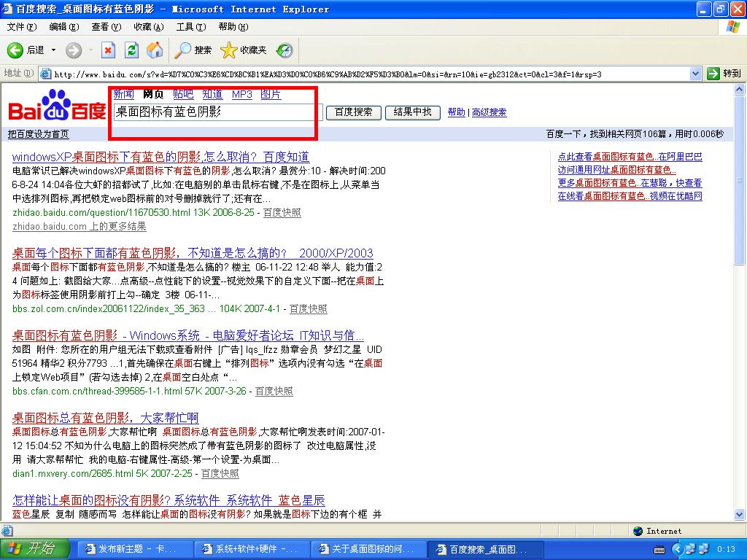Viewport: 747px width, 560px height.
Task: Click taskbar window 百度搜索_桌面图...
Action: point(485,550)
